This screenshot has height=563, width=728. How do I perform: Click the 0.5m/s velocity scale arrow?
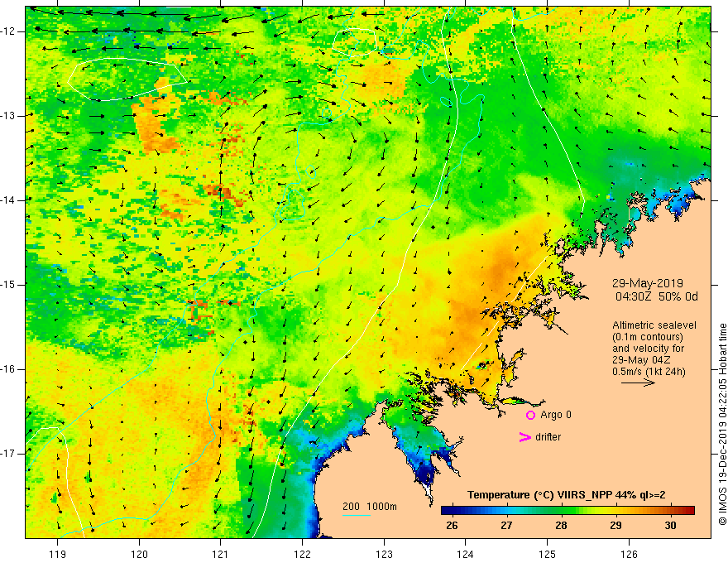point(639,383)
